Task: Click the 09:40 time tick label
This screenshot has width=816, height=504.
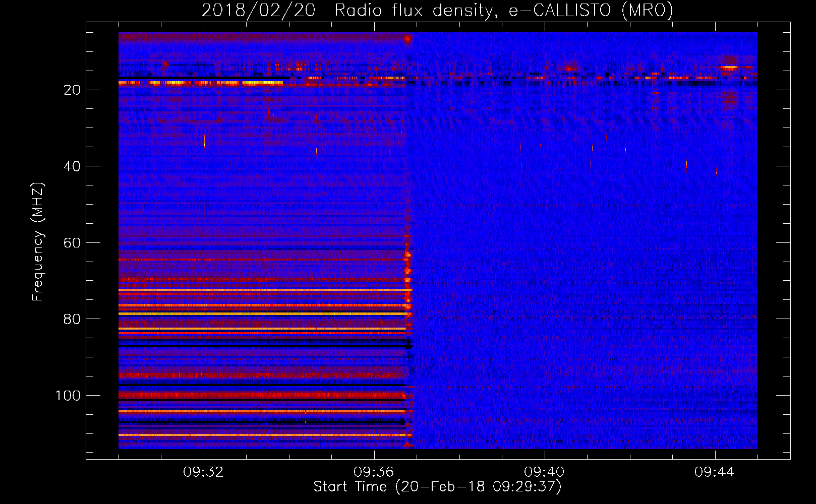Action: (x=545, y=472)
